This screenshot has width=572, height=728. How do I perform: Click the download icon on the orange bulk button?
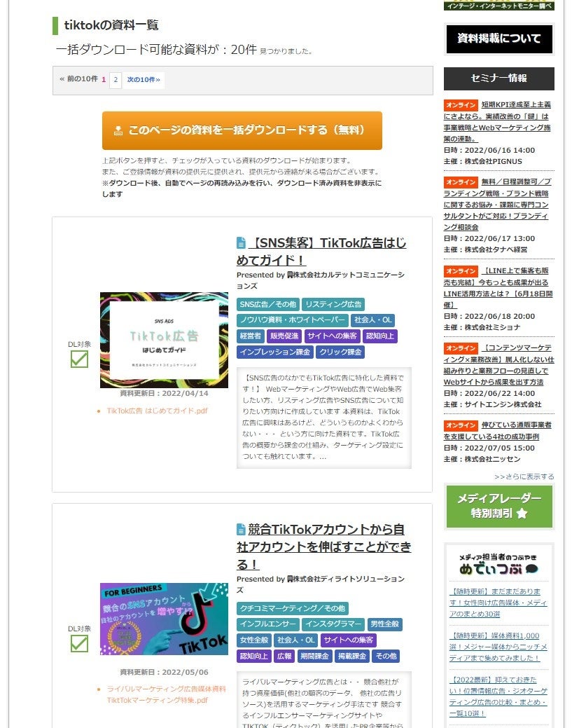118,130
